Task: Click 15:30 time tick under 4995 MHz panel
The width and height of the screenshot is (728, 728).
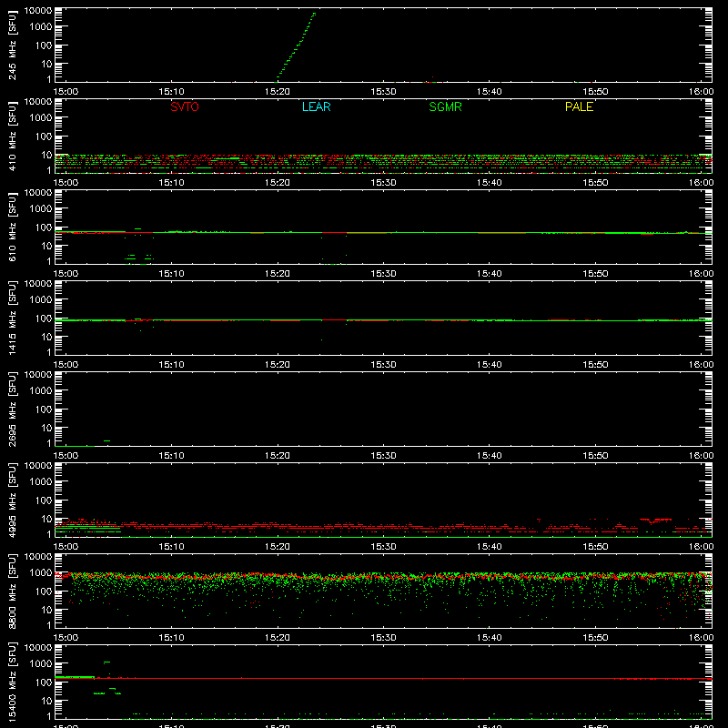Action: pos(383,547)
